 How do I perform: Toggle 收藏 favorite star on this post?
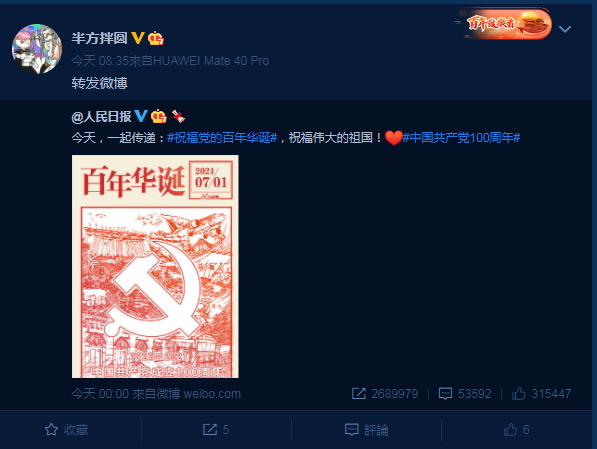click(66, 430)
